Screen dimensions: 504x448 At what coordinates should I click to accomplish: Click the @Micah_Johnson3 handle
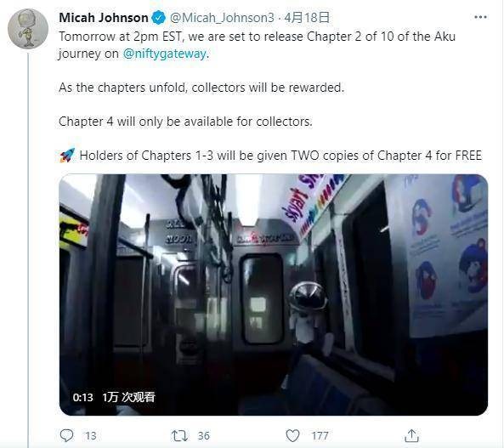pos(222,18)
